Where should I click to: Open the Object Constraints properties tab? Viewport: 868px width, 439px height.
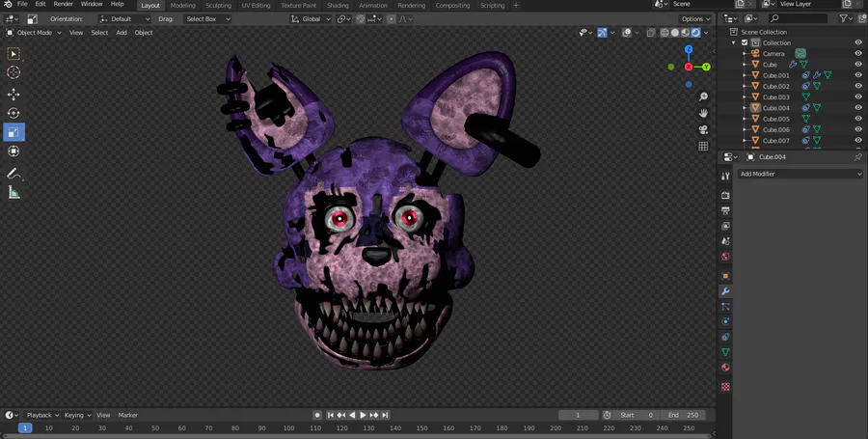point(725,337)
